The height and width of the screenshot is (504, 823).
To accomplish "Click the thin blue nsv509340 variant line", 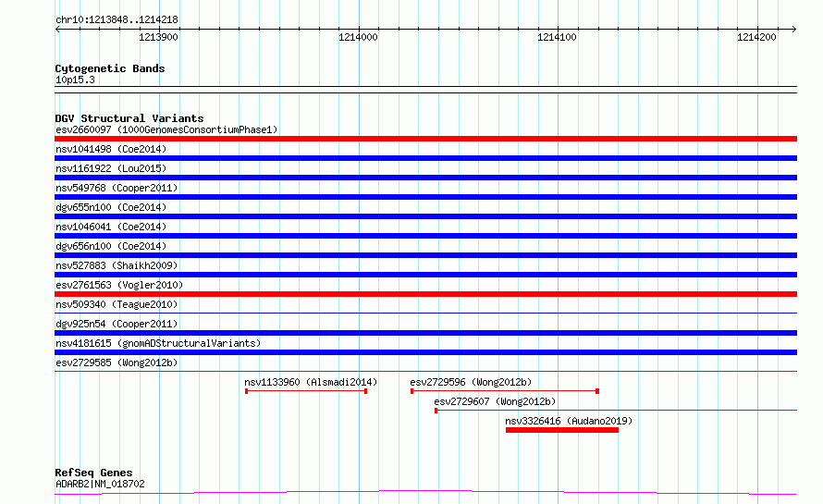I will point(425,313).
